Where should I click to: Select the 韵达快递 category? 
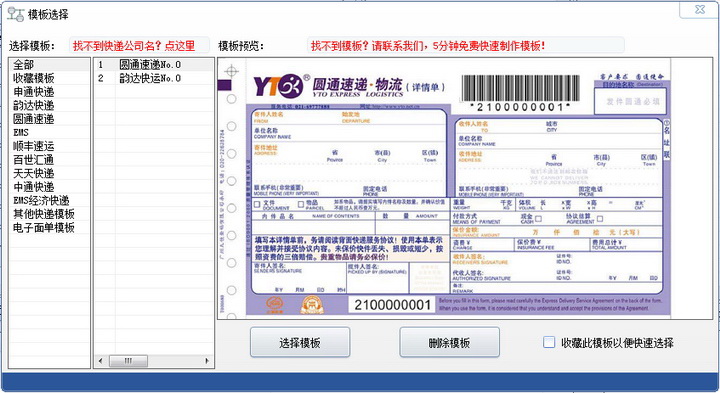[50, 105]
